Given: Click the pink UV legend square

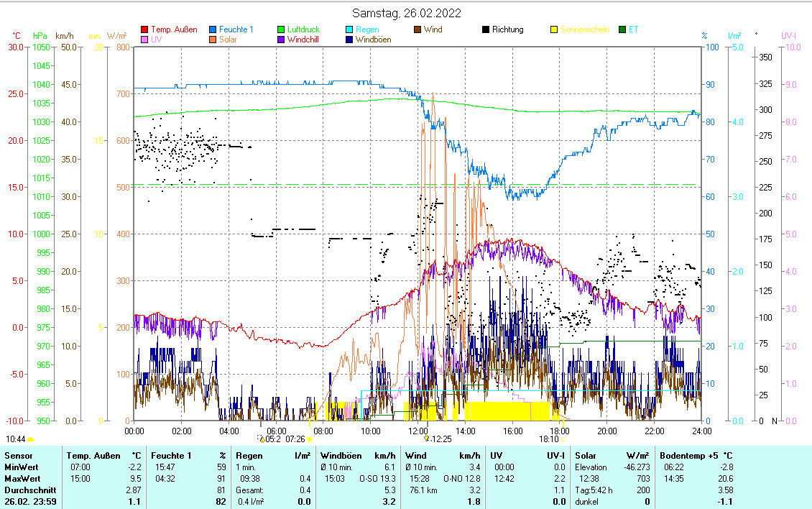Looking at the screenshot, I should [144, 40].
